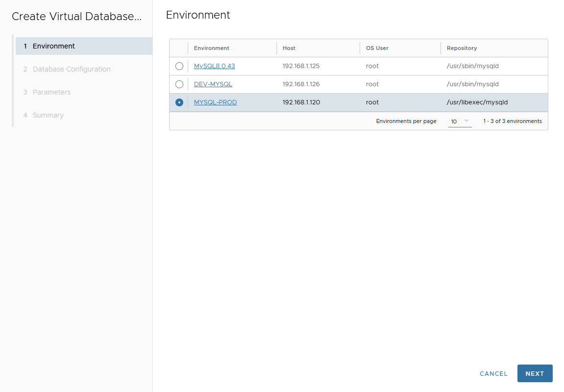Go to the Environment wizard step

(x=54, y=46)
